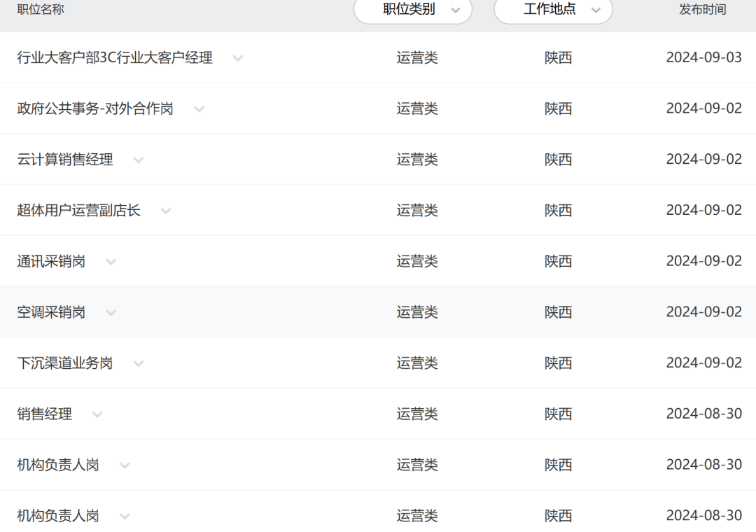Click the 职位名称 column header
The height and width of the screenshot is (532, 756).
click(x=41, y=10)
